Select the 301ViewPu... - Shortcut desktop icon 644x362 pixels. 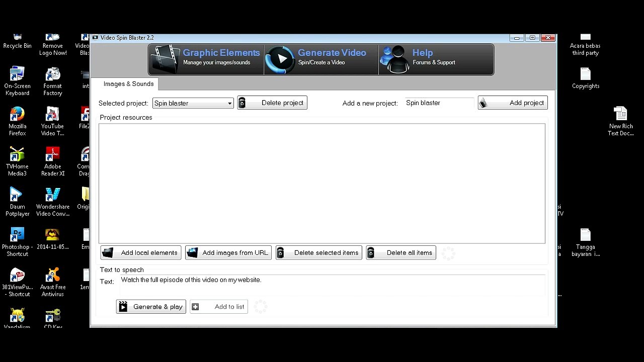[x=17, y=282]
